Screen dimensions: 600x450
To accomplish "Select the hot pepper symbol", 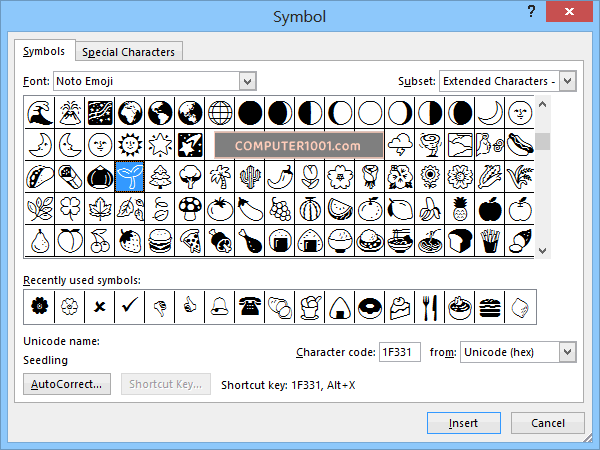I will click(x=280, y=177).
